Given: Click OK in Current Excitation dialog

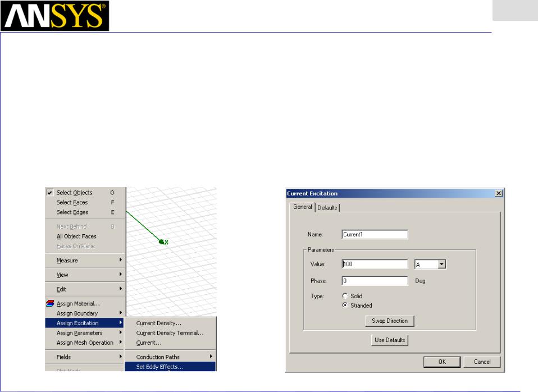Looking at the screenshot, I should pyautogui.click(x=442, y=362).
